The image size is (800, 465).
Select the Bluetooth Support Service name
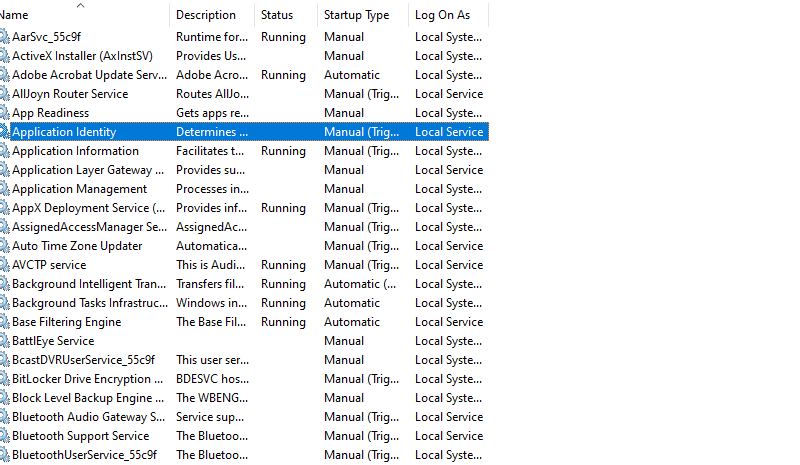coord(81,436)
